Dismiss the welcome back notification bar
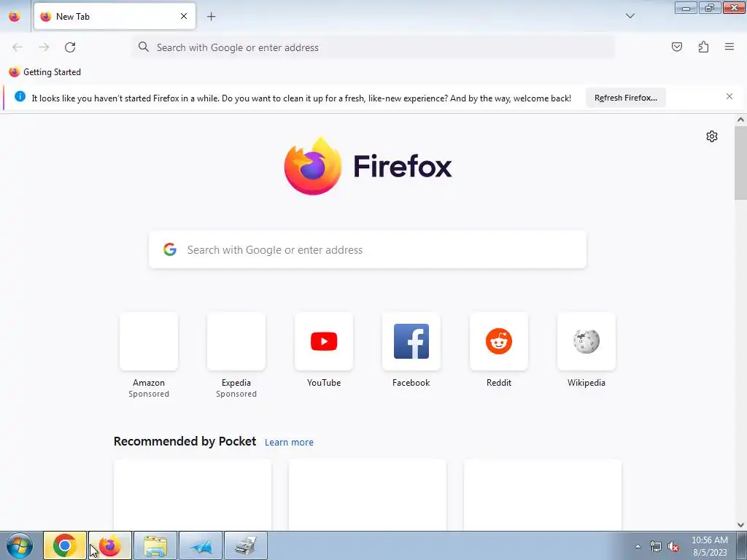The height and width of the screenshot is (560, 747). click(729, 97)
